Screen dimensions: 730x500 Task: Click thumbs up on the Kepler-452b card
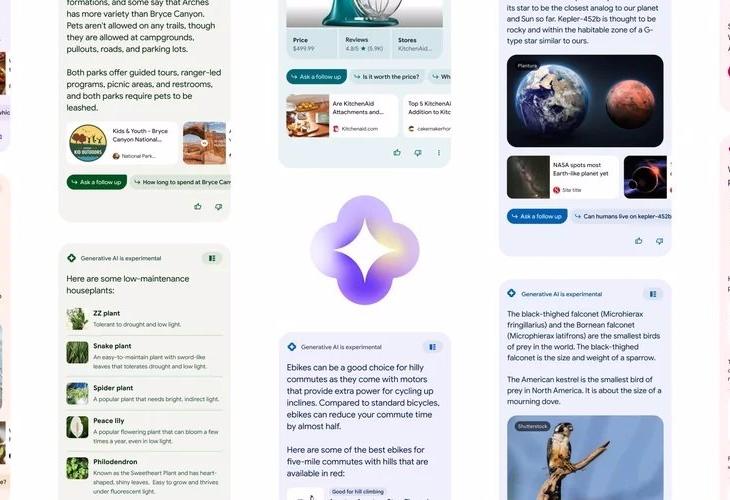point(639,241)
